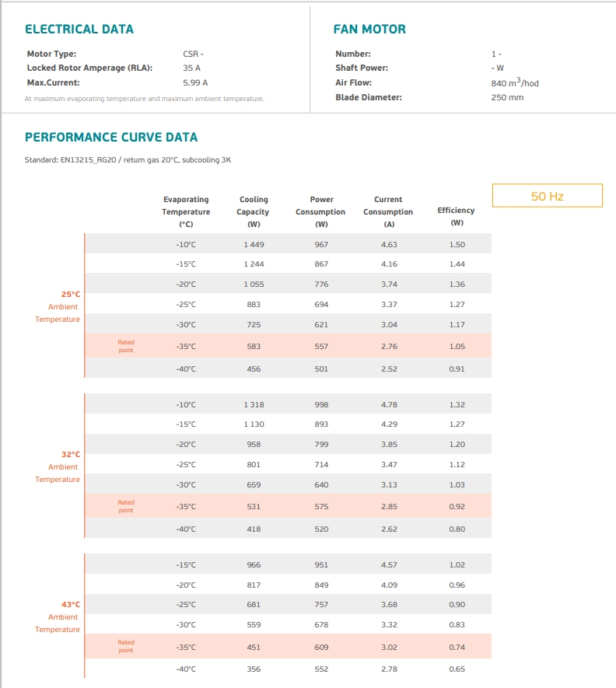
Task: Select the Power Consumption column header
Action: 321,211
